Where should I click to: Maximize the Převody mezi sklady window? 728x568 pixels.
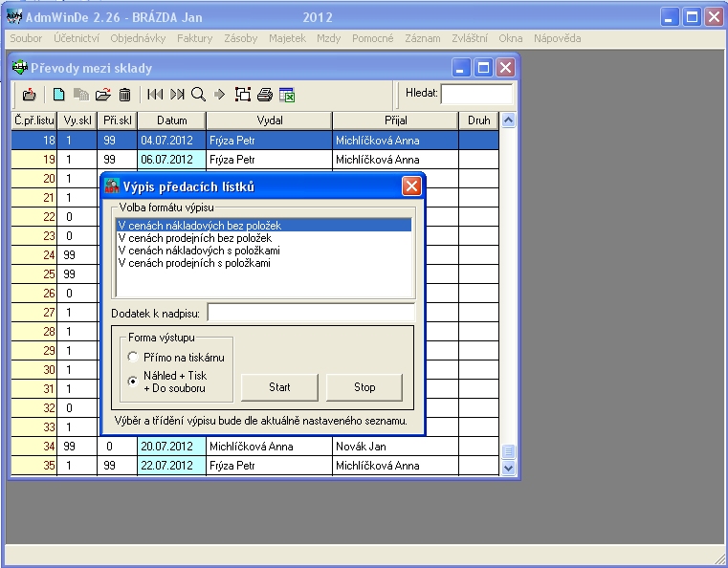[x=483, y=68]
